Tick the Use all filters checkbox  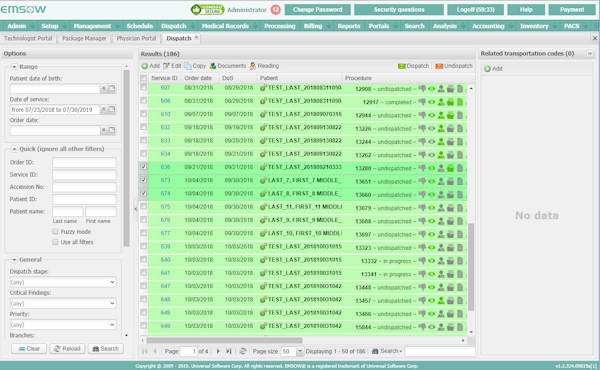tap(55, 242)
